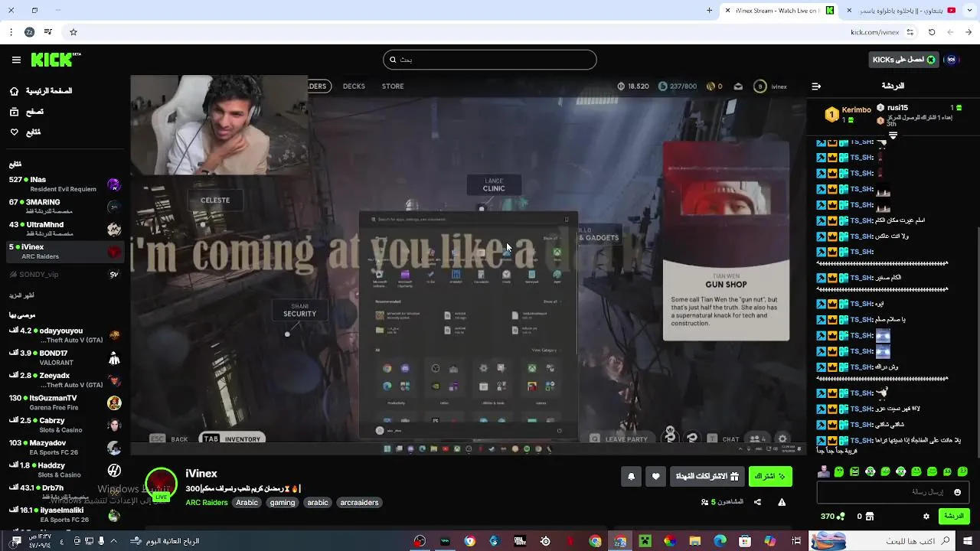Image resolution: width=980 pixels, height=551 pixels.
Task: Open Microsoft Edge from taskbar
Action: 720,541
